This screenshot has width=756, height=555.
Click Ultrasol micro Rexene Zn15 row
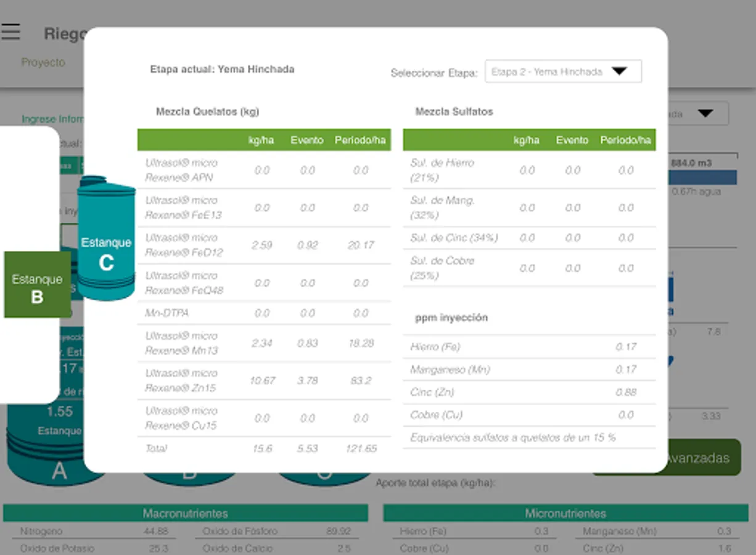(x=264, y=380)
